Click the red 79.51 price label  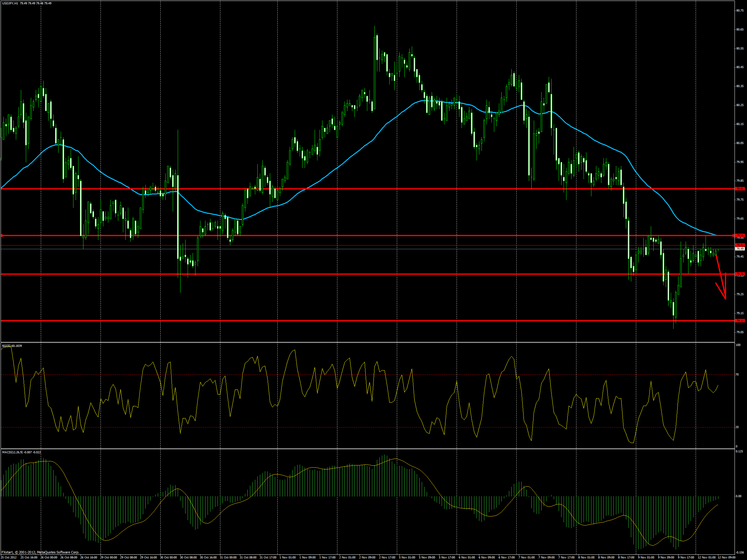tap(740, 245)
